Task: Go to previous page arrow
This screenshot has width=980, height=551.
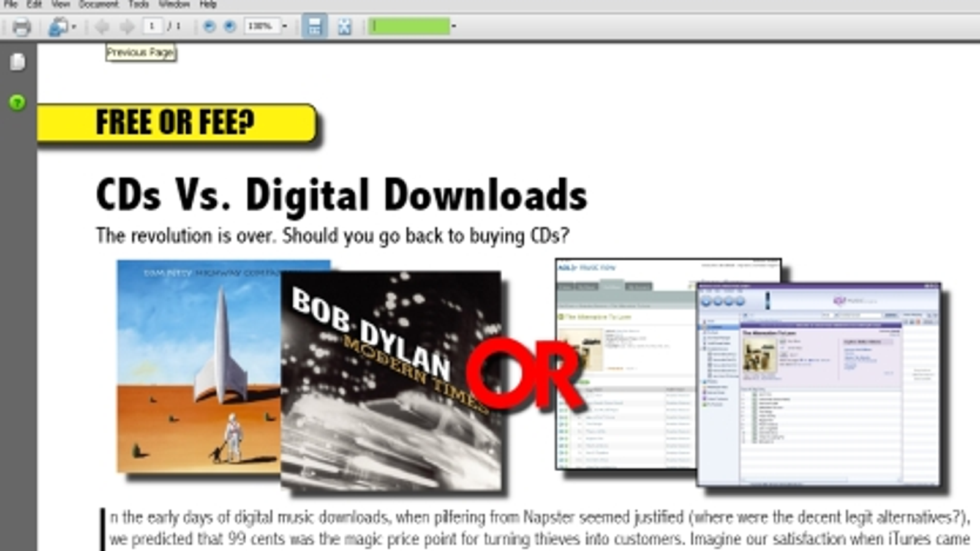Action: (102, 26)
